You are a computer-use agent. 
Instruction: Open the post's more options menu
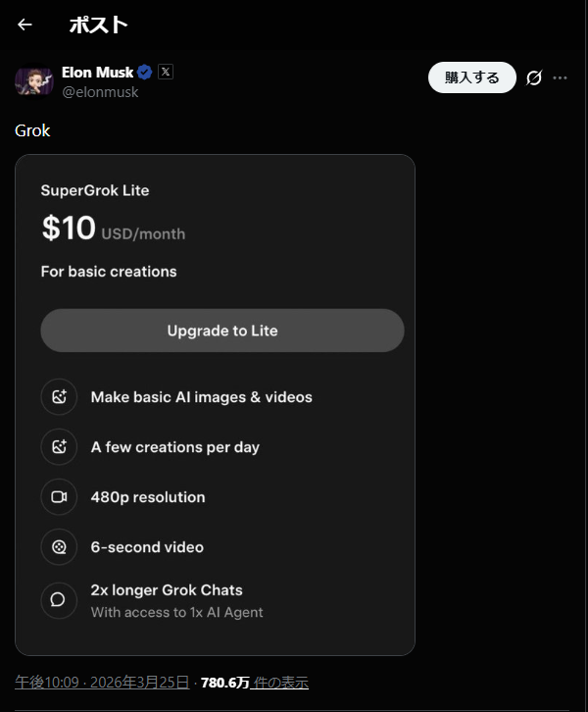pyautogui.click(x=561, y=77)
